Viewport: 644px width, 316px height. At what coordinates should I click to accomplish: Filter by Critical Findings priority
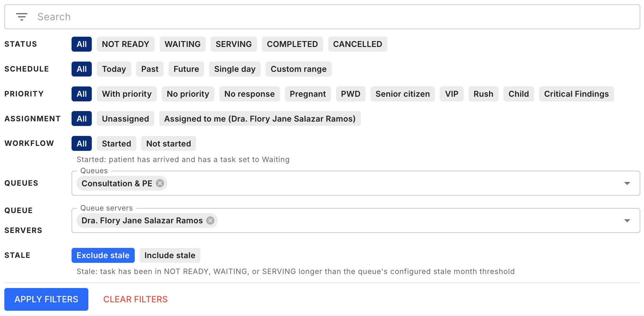pyautogui.click(x=576, y=94)
